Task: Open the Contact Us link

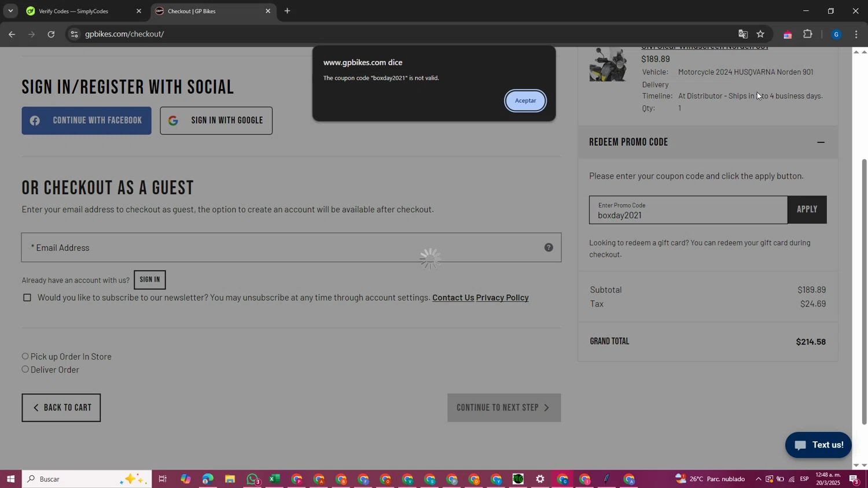Action: tap(453, 297)
